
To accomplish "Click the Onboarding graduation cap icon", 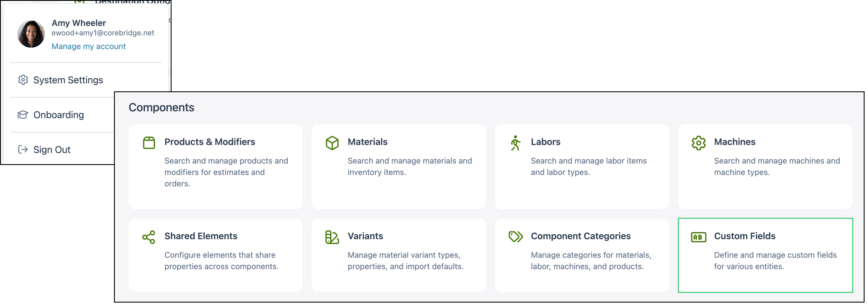I will 23,115.
